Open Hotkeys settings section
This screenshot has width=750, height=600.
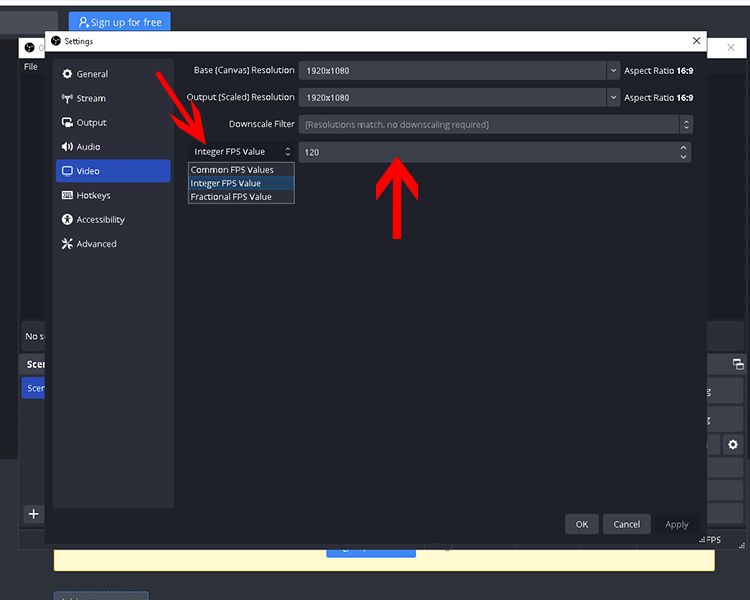click(x=113, y=195)
